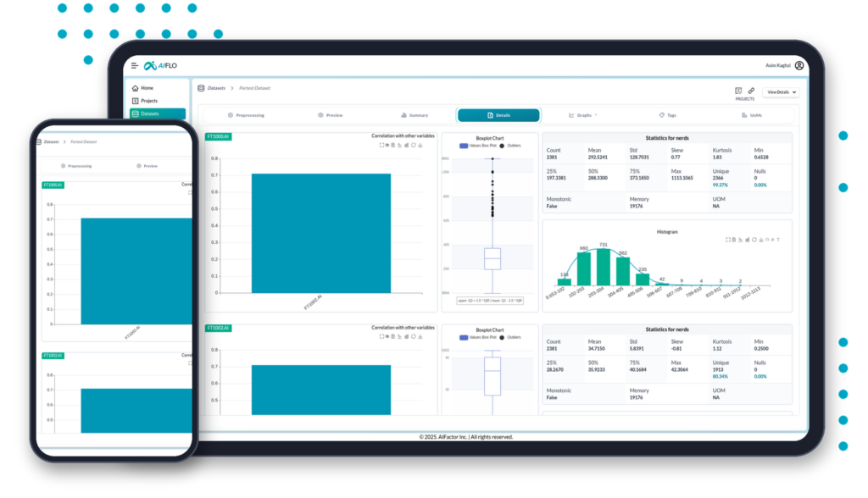Click the AIFactor Inc. copyright footer text

tap(466, 436)
